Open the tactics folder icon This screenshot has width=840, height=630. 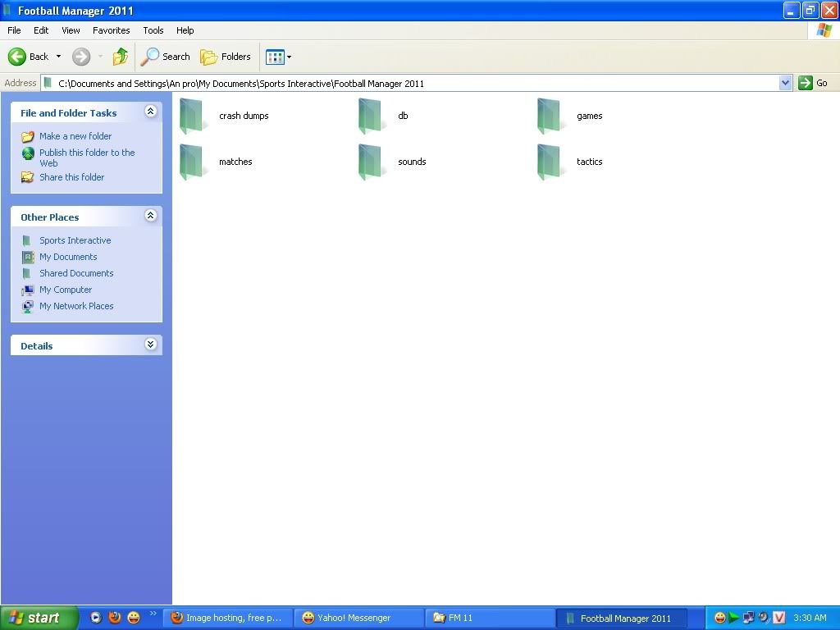550,162
